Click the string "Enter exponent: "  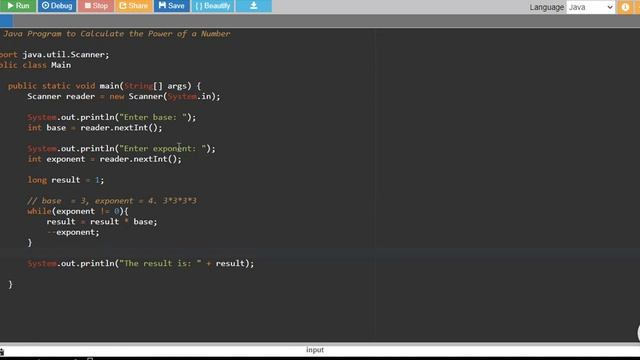(162, 149)
